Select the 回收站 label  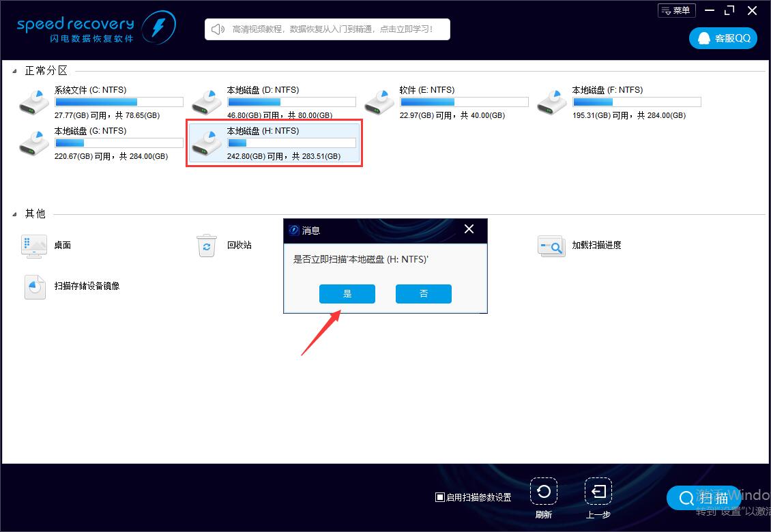pos(239,245)
